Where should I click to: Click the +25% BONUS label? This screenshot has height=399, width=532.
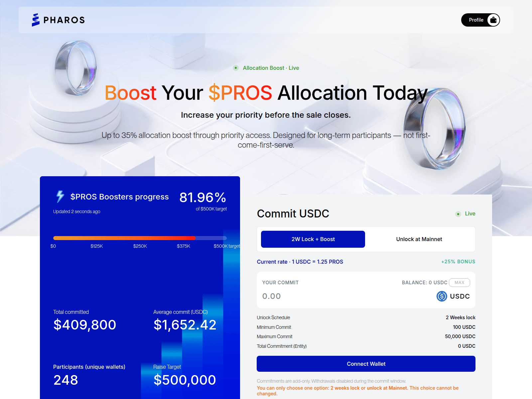[458, 262]
